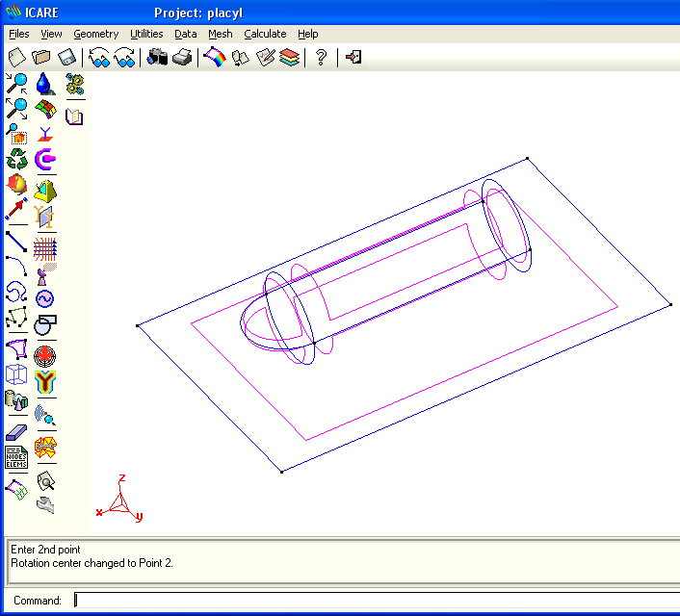
Task: Open the Files menu
Action: pyautogui.click(x=19, y=34)
